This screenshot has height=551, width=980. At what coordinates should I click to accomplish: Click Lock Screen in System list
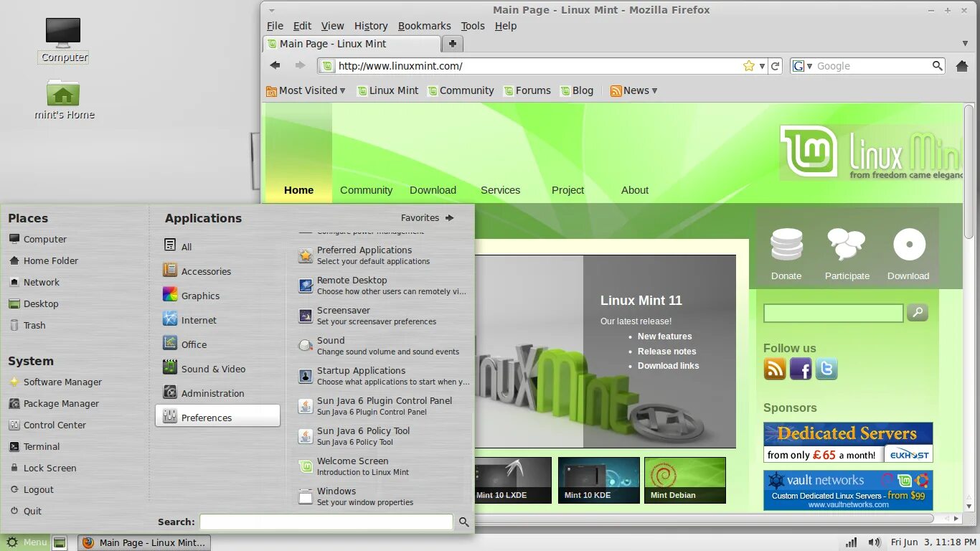point(43,468)
